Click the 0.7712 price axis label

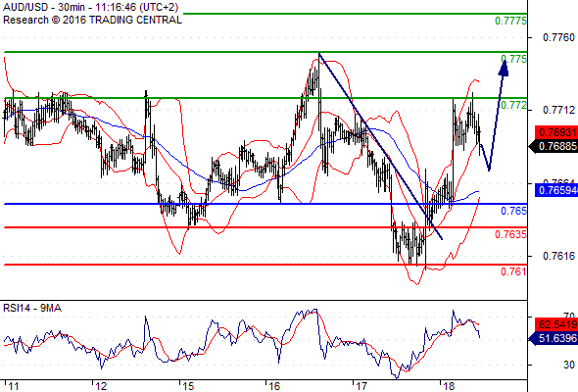tap(558, 110)
